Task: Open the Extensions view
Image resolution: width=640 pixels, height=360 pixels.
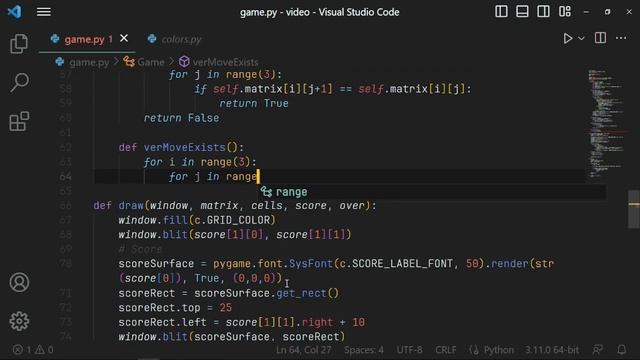Action: [x=19, y=121]
